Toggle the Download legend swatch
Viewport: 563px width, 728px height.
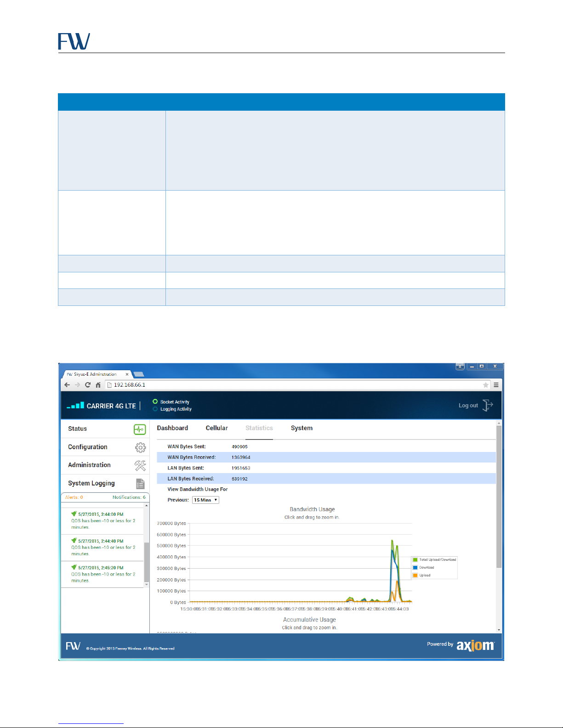[415, 568]
